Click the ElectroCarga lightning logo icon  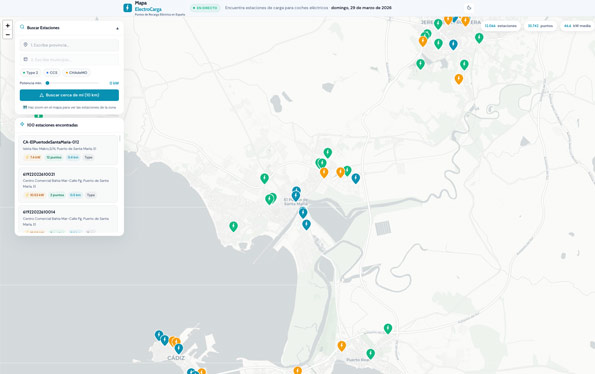click(x=128, y=8)
